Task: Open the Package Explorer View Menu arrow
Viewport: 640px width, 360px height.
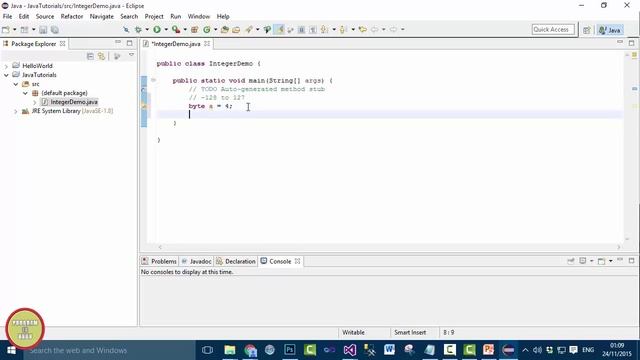Action: pos(131,55)
